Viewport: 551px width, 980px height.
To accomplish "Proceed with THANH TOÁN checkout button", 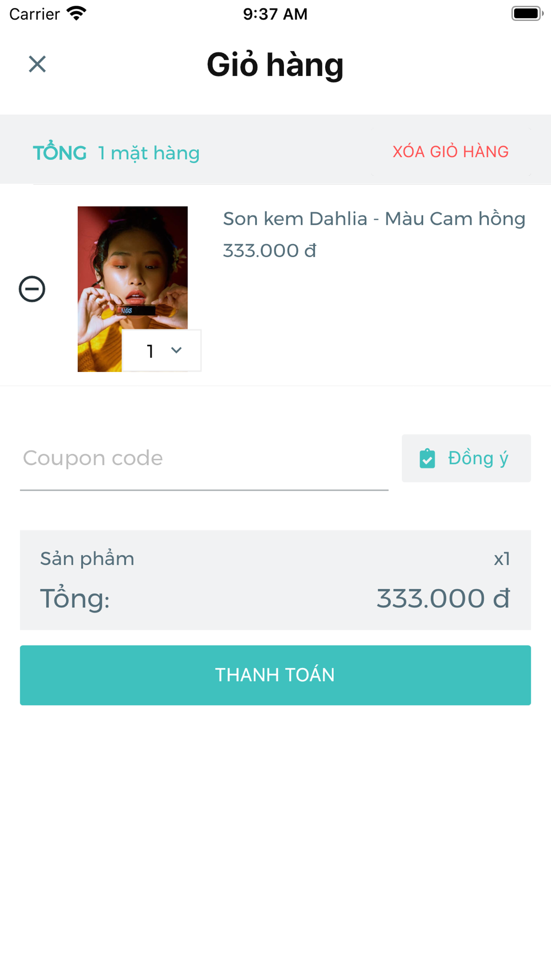I will [x=275, y=675].
